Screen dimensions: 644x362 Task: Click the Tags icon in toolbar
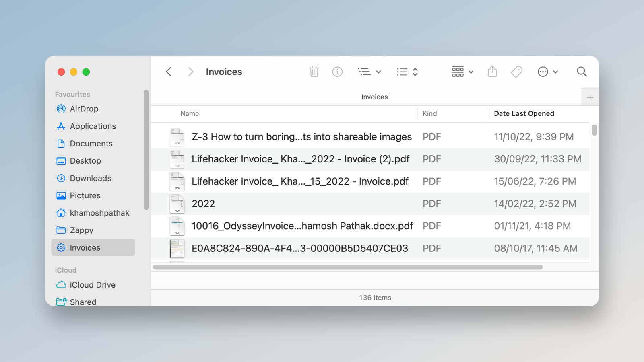[x=516, y=72]
